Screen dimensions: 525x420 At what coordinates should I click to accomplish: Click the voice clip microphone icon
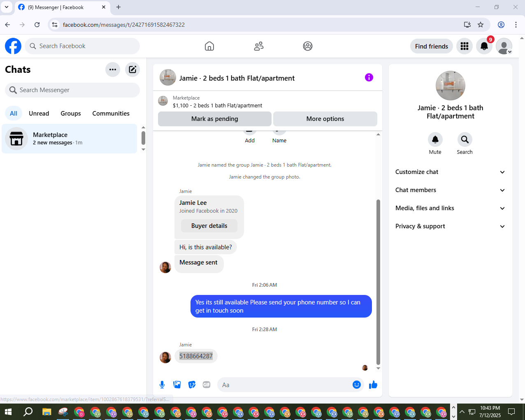pos(162,385)
